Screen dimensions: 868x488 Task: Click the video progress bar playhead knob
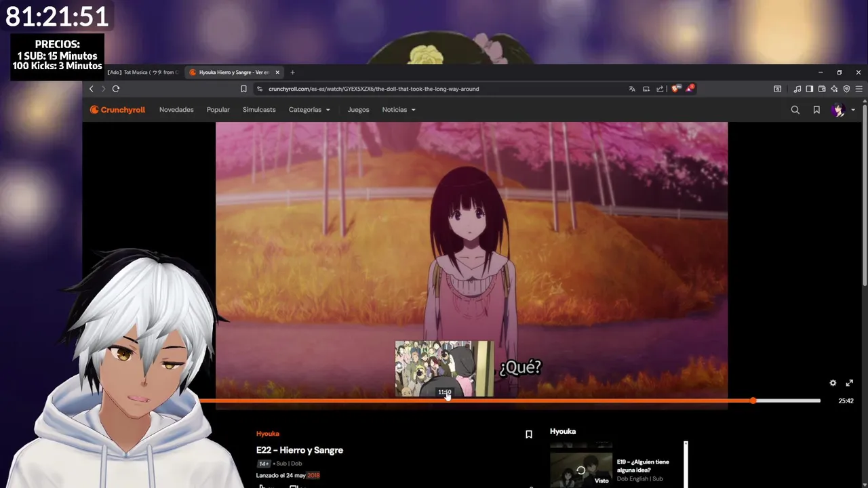[753, 401]
